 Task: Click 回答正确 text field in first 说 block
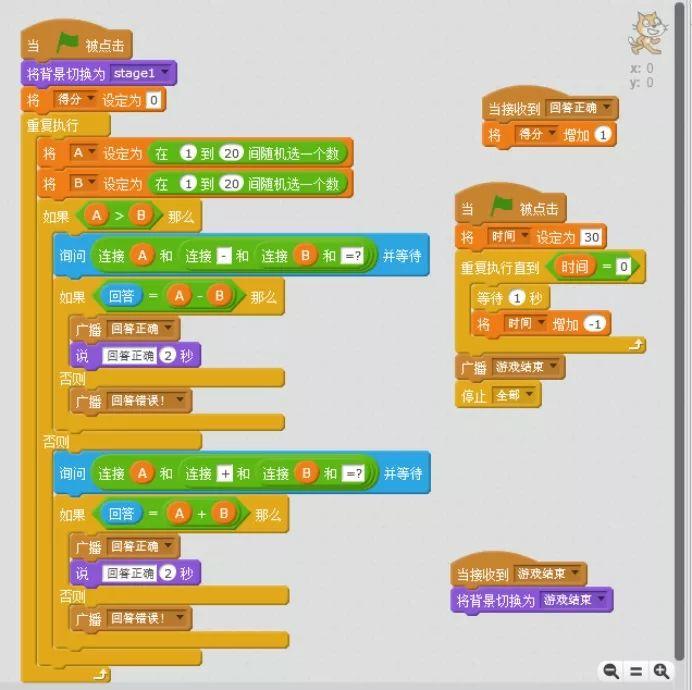coord(130,355)
